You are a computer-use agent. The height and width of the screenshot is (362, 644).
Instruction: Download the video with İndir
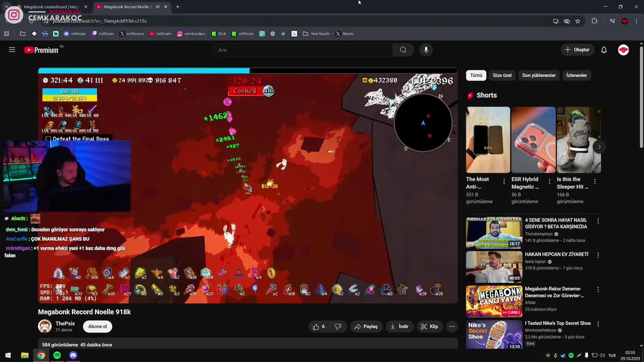(399, 326)
